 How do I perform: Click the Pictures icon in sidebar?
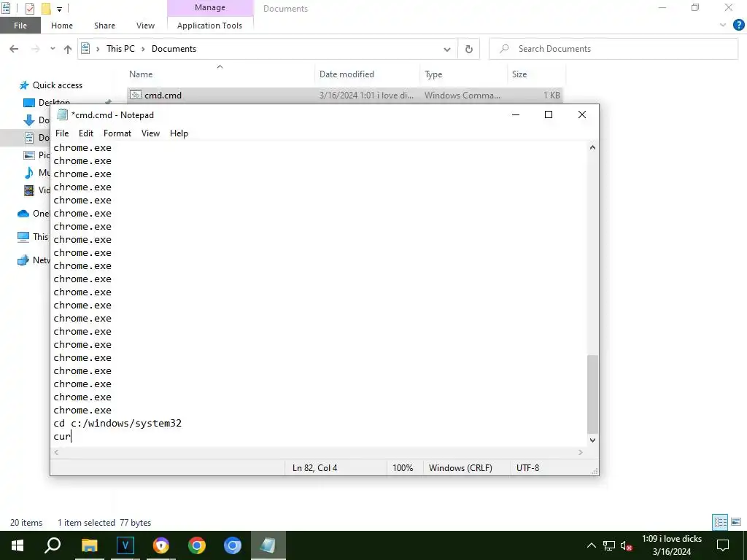click(29, 155)
